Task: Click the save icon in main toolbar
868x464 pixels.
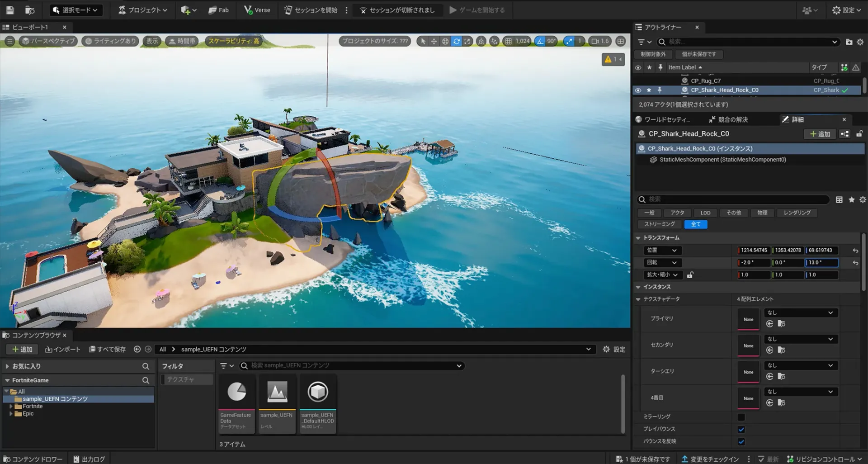Action: 10,10
